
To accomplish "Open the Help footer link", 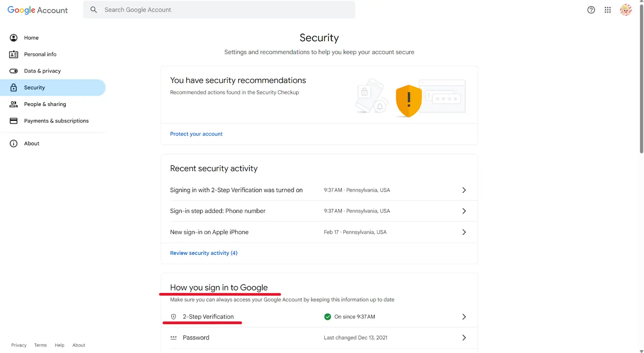I will tap(60, 345).
